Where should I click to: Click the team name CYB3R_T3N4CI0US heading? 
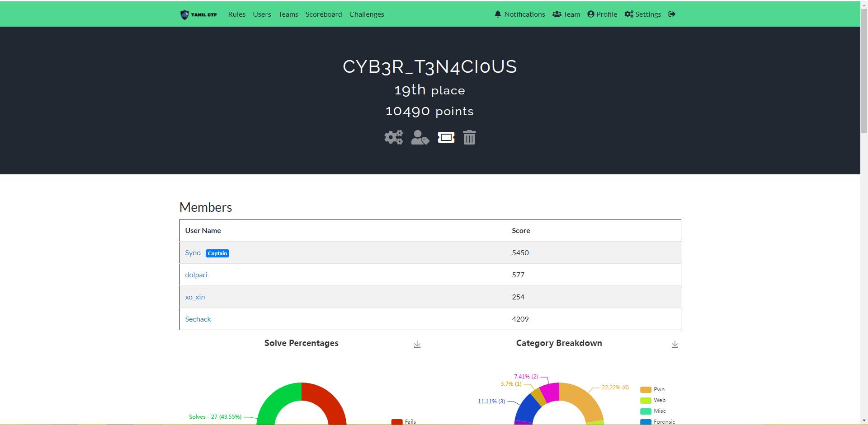[430, 67]
